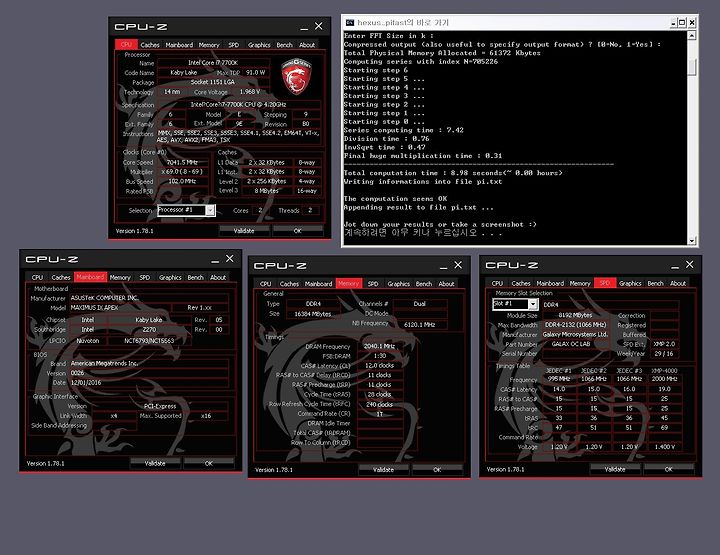Click the MSI dragon shield logo
Screen dimensions: 720x555
296,76
